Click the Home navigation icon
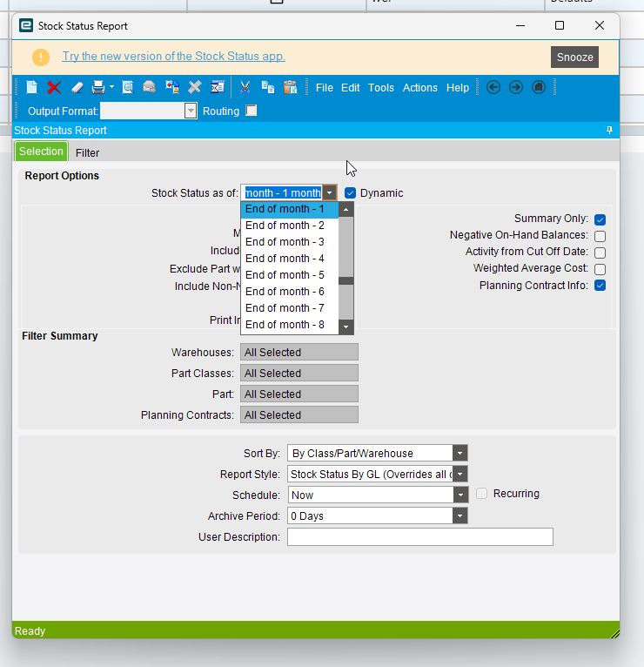Screen dimensions: 644x667 [539, 87]
